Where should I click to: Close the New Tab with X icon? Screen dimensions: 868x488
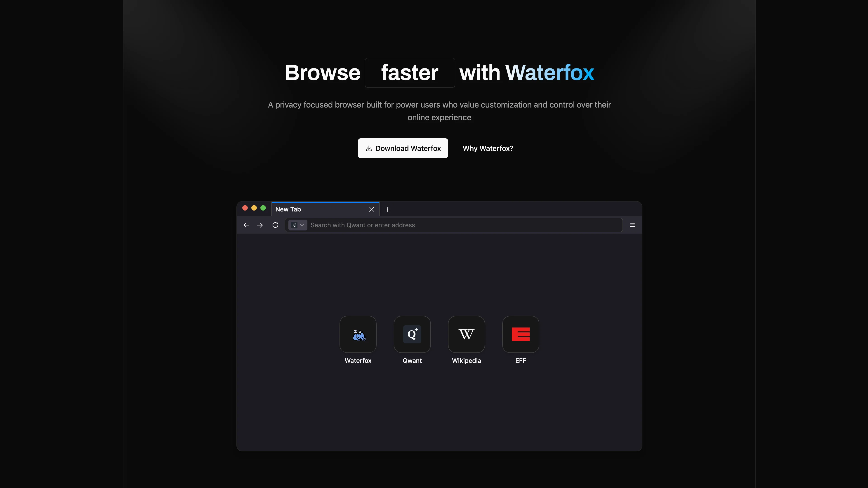pos(372,209)
